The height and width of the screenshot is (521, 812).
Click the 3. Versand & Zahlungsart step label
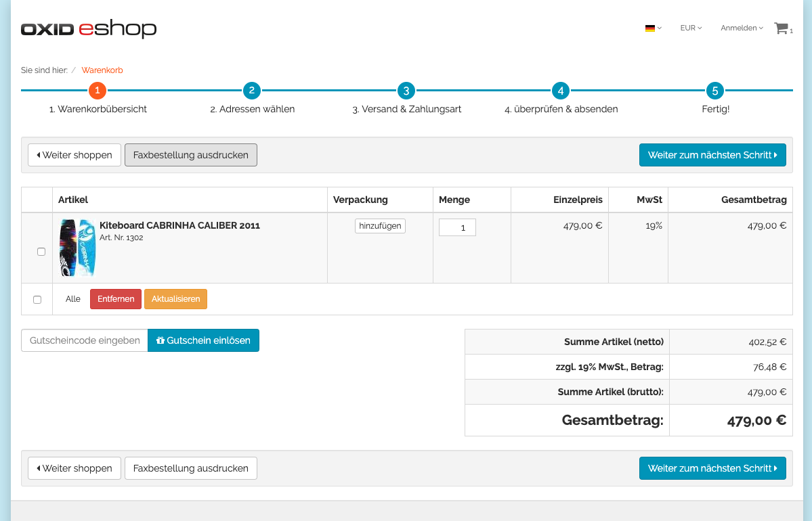pyautogui.click(x=406, y=109)
